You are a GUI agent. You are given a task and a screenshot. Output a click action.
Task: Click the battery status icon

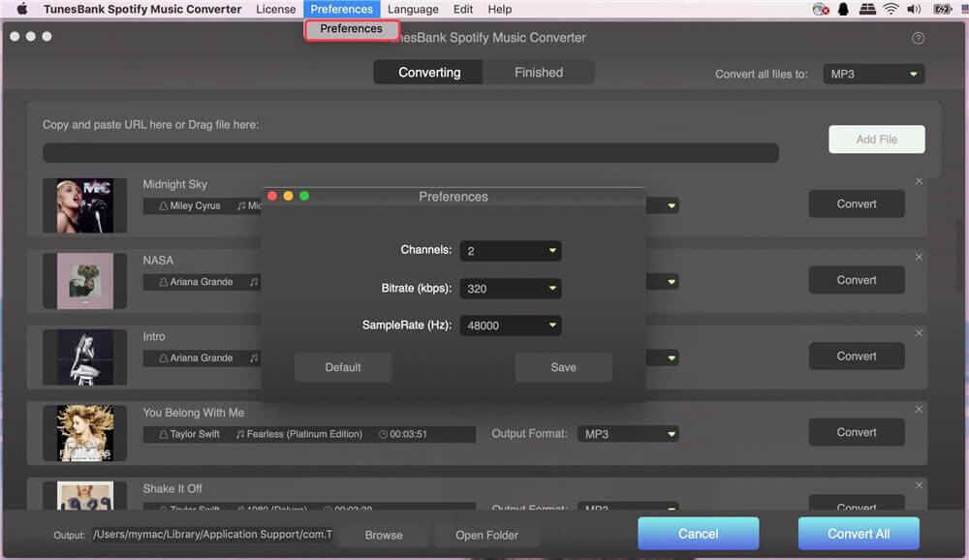point(942,10)
